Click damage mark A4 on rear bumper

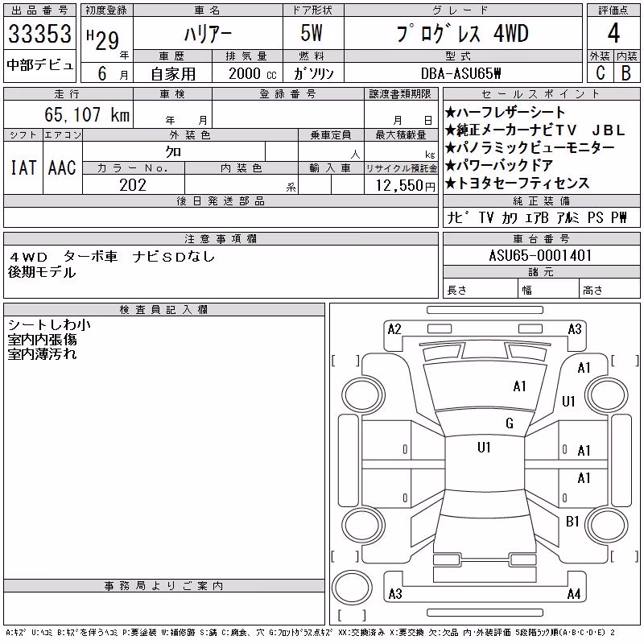(x=574, y=593)
